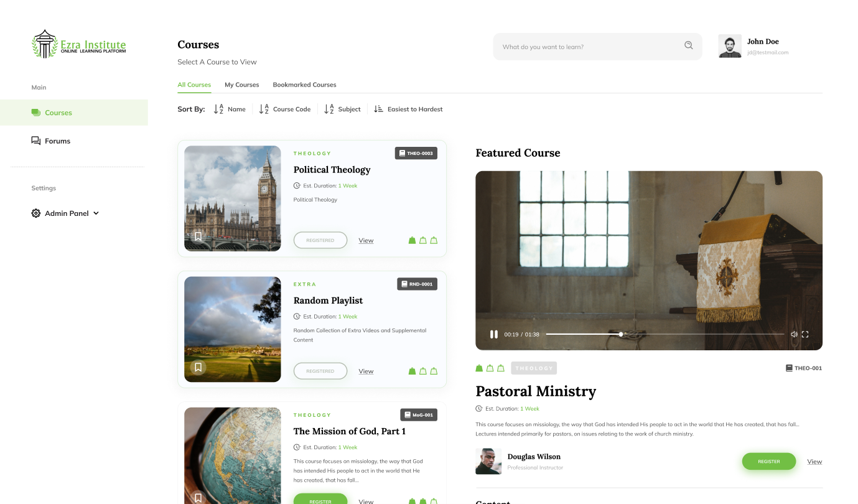
Task: Click John Doe's profile avatar
Action: (x=730, y=46)
